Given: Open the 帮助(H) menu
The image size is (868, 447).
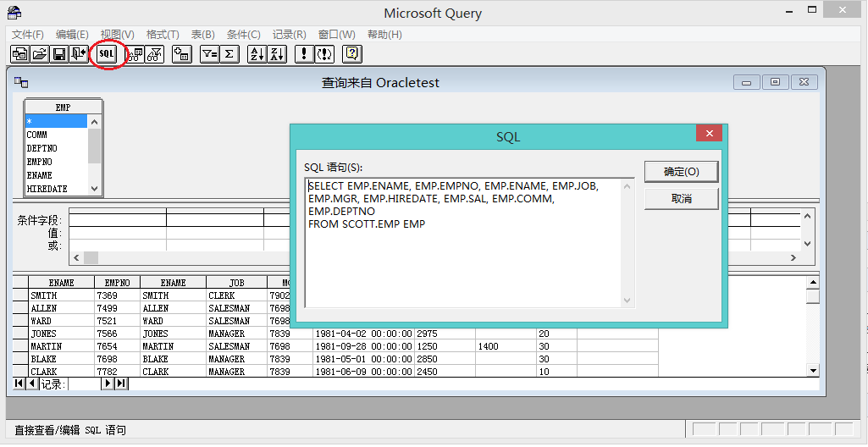Looking at the screenshot, I should click(x=384, y=35).
